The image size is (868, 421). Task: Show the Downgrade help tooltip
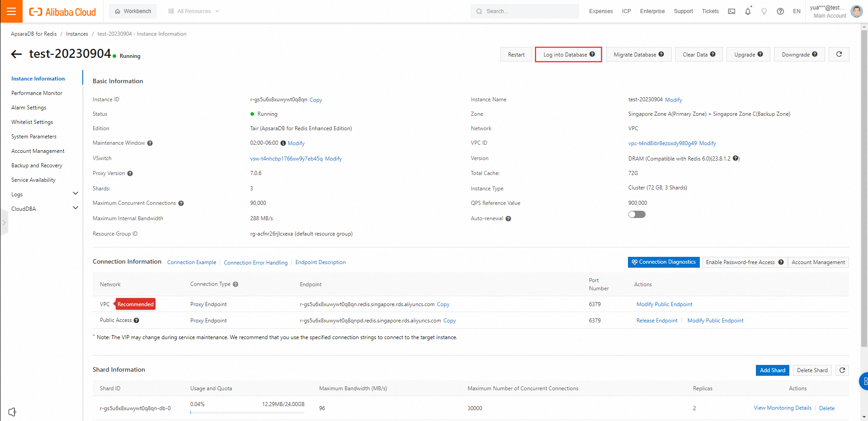pyautogui.click(x=815, y=54)
